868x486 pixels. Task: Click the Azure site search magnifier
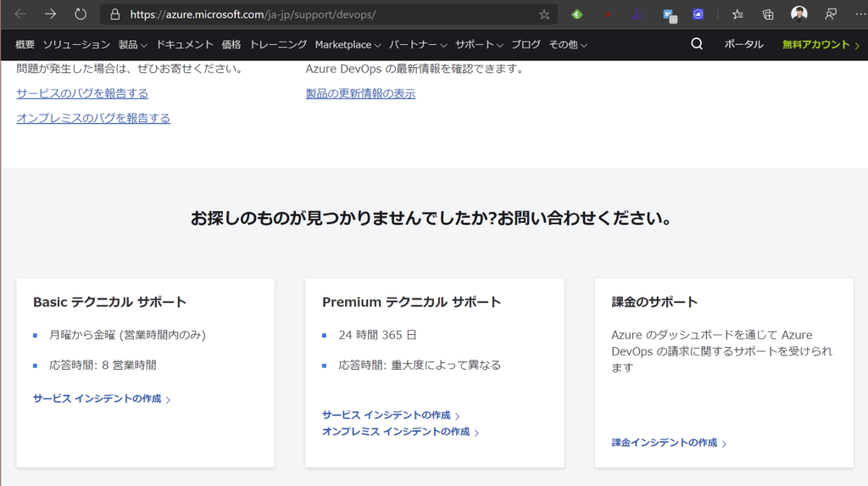[x=697, y=44]
